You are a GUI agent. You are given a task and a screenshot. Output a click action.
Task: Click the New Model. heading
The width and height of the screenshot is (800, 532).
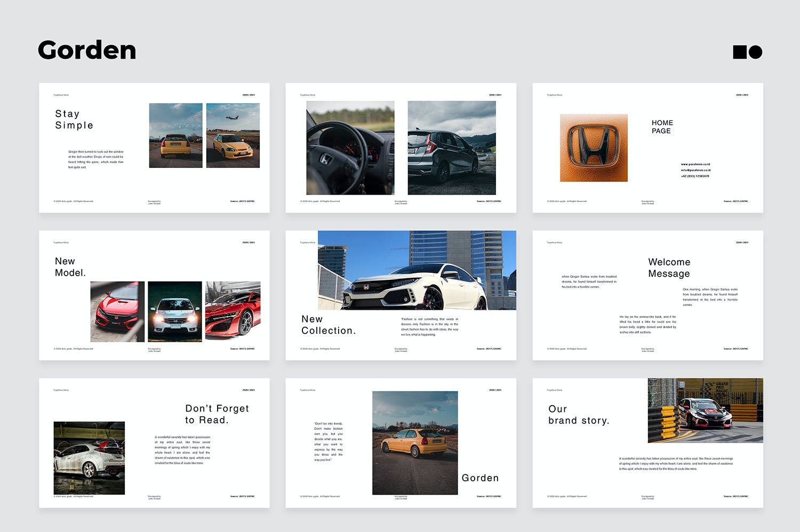click(70, 267)
